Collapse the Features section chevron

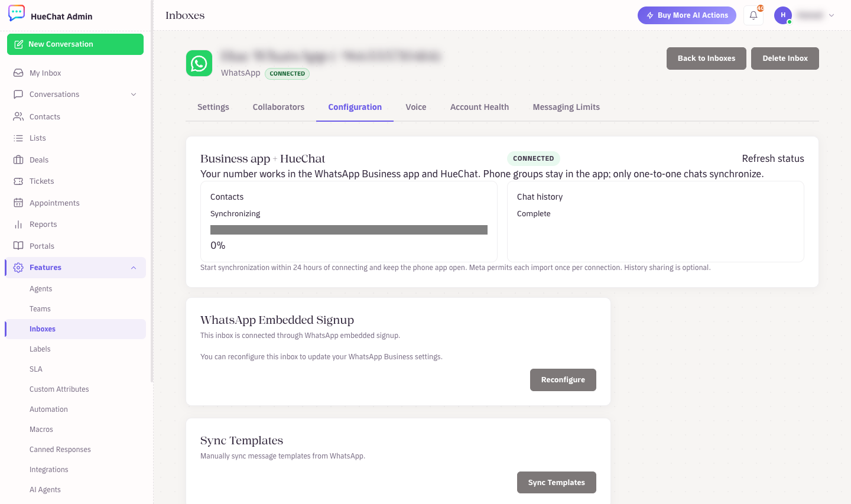point(134,268)
